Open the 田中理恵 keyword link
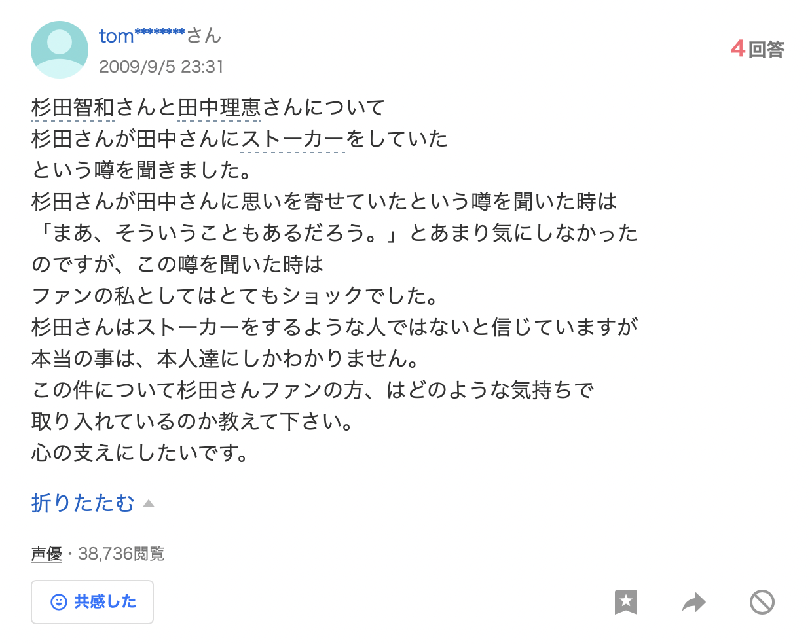The width and height of the screenshot is (812, 644). point(219,107)
